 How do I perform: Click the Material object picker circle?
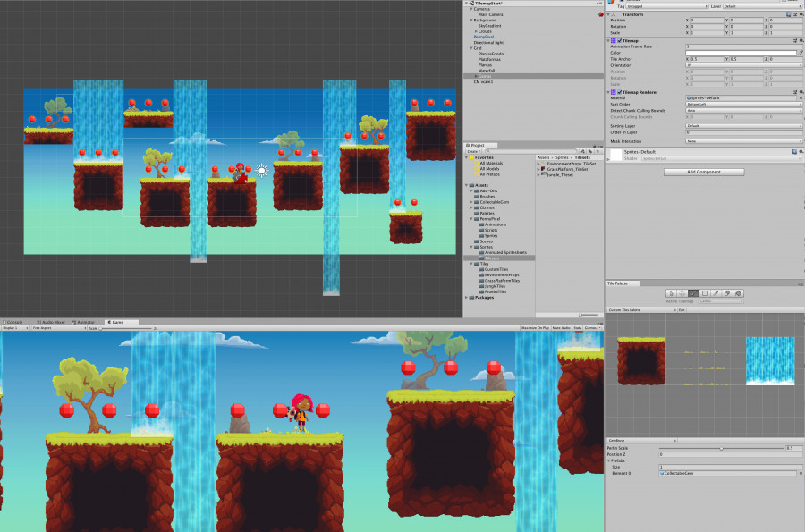click(801, 98)
